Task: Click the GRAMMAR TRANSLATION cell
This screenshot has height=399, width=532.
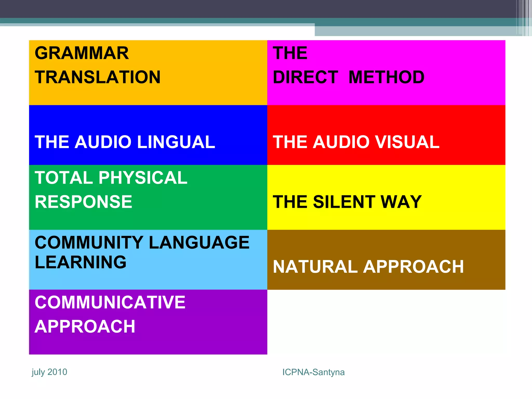Action: (148, 73)
